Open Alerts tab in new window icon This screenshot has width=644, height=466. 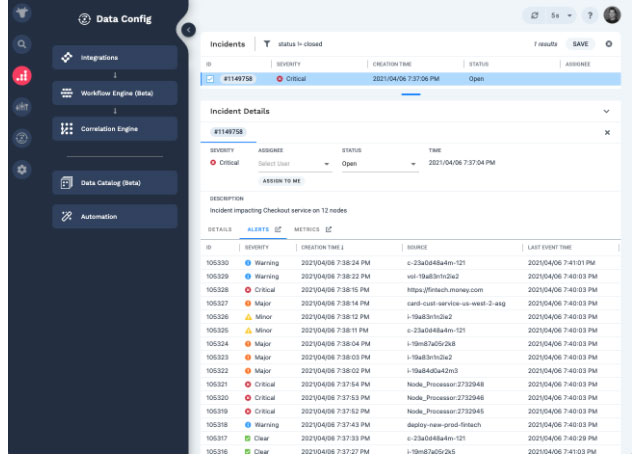(278, 229)
